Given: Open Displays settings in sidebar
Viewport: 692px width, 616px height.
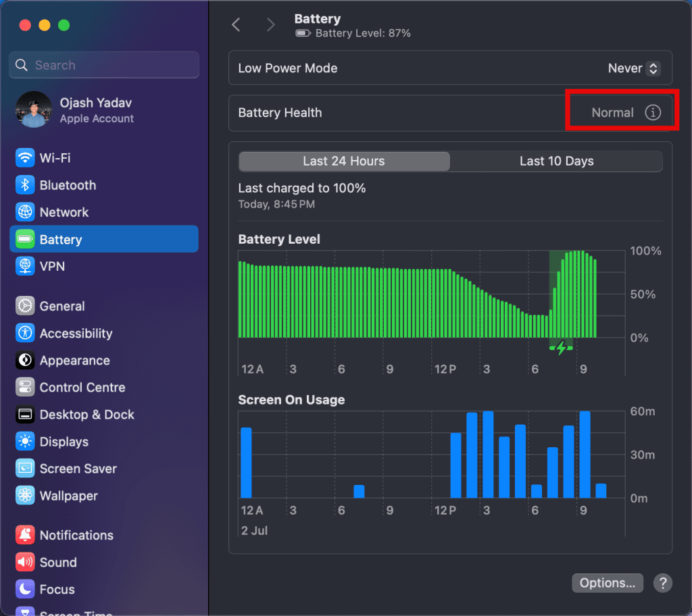Looking at the screenshot, I should [64, 442].
